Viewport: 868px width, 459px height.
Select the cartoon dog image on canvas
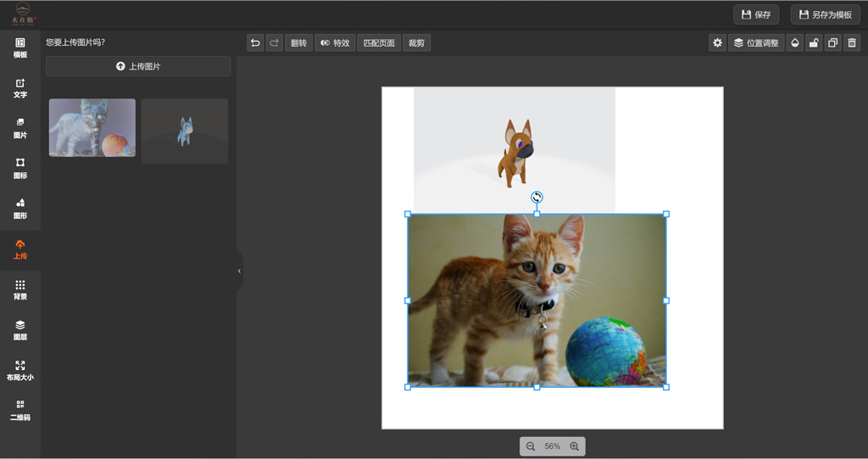click(515, 149)
